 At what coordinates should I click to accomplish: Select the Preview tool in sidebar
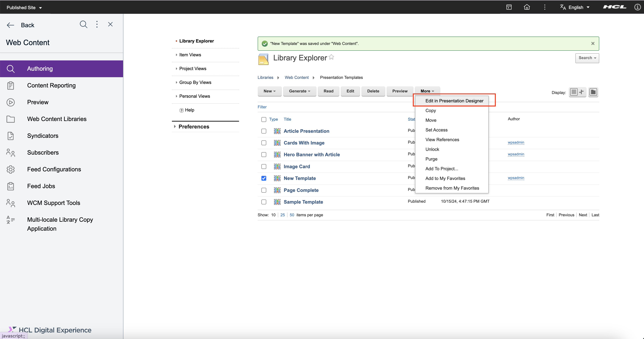[x=37, y=102]
